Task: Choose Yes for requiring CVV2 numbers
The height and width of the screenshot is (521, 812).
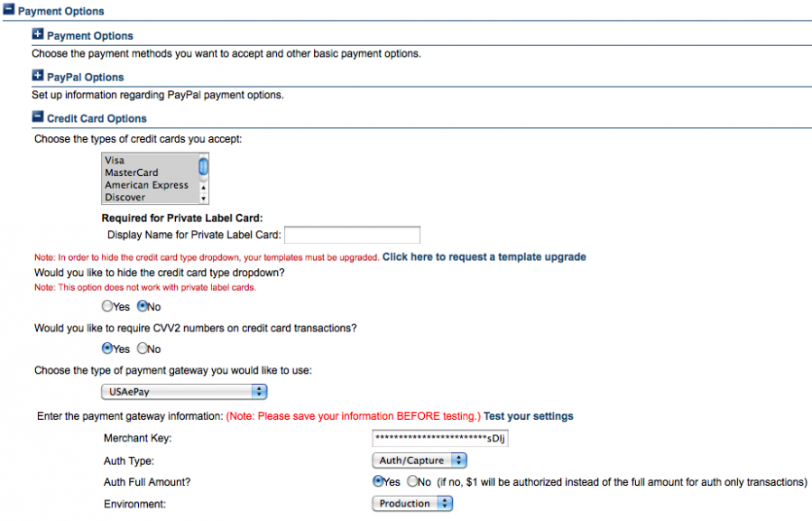Action: 108,349
